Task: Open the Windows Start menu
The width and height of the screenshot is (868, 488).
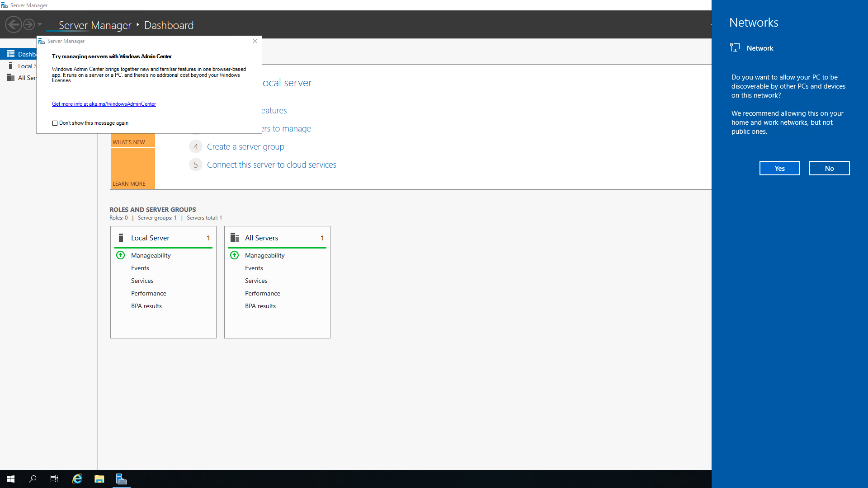Action: (11, 479)
